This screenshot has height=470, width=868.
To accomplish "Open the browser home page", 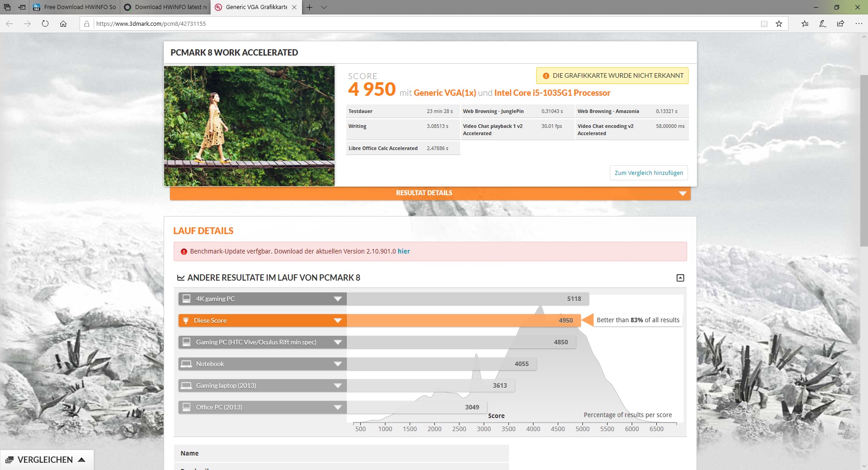I will [63, 24].
